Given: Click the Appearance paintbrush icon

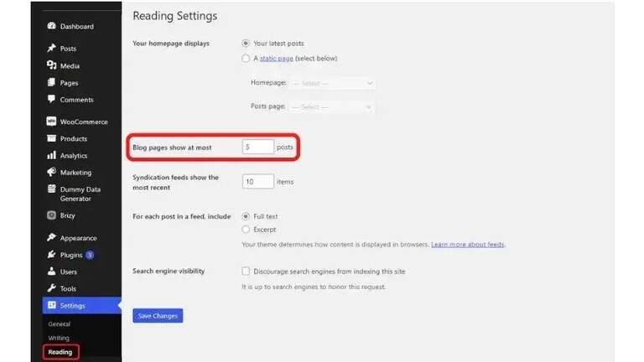Looking at the screenshot, I should [x=51, y=237].
